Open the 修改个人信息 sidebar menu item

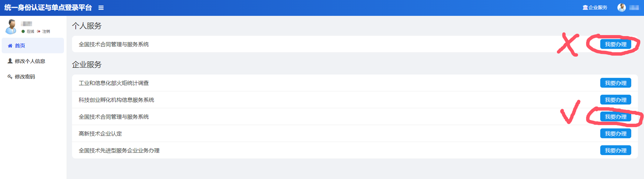(x=30, y=61)
